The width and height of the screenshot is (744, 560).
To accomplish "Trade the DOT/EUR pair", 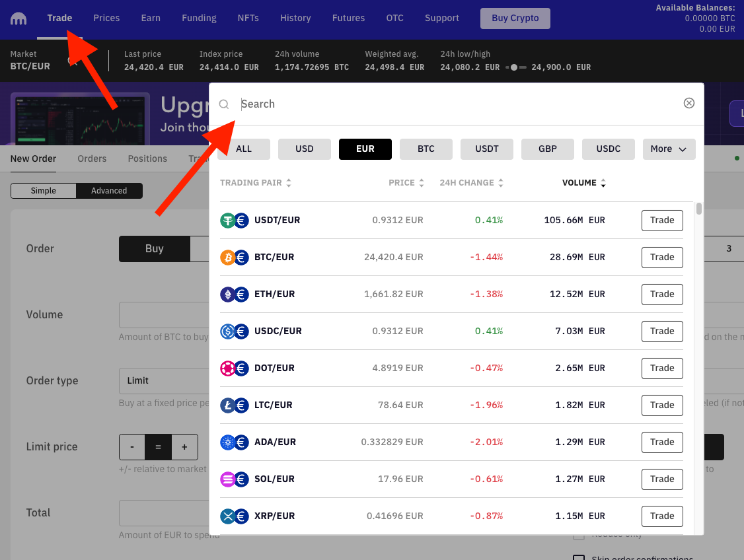I will (662, 368).
